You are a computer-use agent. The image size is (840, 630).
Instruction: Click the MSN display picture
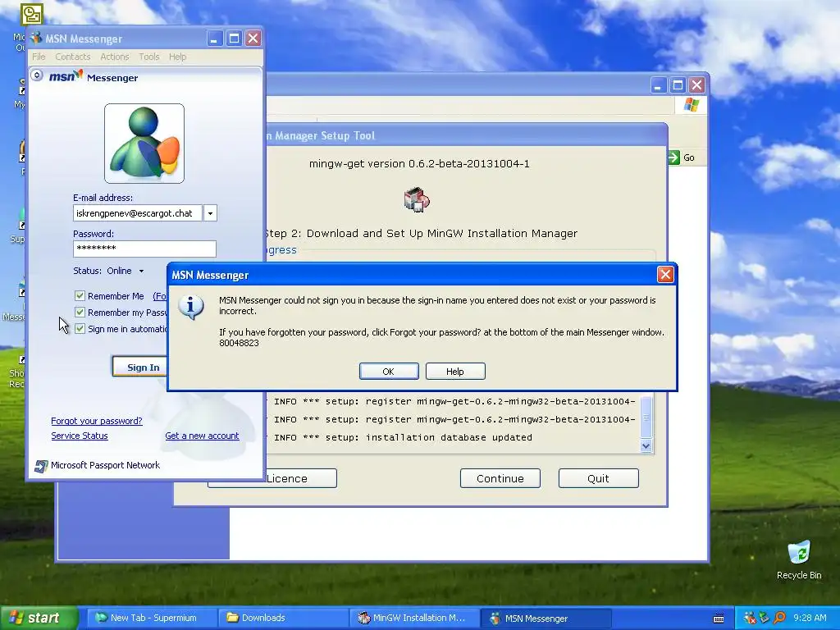[x=144, y=144]
